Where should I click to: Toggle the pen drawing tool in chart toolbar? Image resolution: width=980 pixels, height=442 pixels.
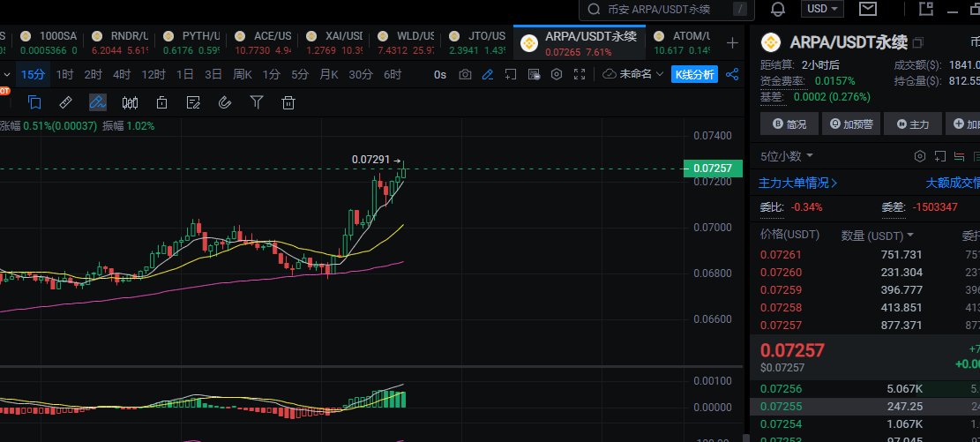[x=98, y=102]
